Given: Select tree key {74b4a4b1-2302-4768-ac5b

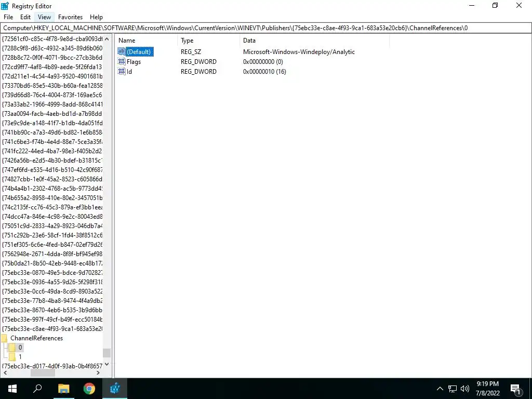Looking at the screenshot, I should [52, 188].
